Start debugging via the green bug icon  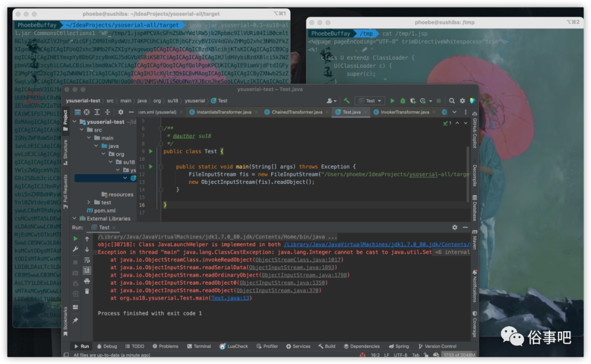coord(403,101)
